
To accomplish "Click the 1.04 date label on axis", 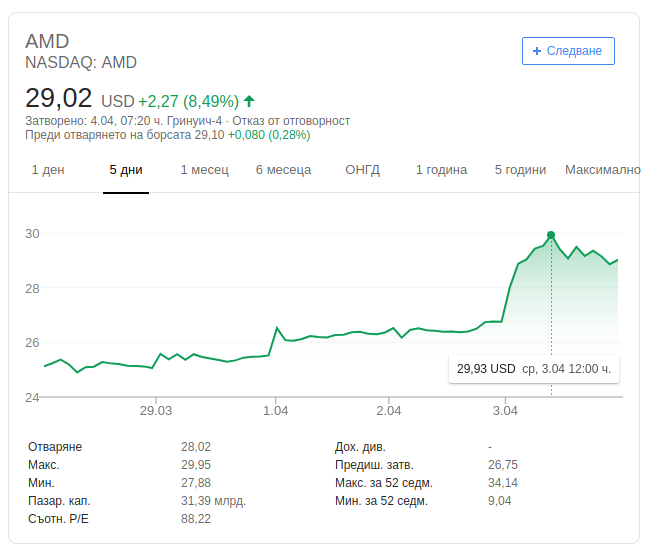I will point(276,411).
